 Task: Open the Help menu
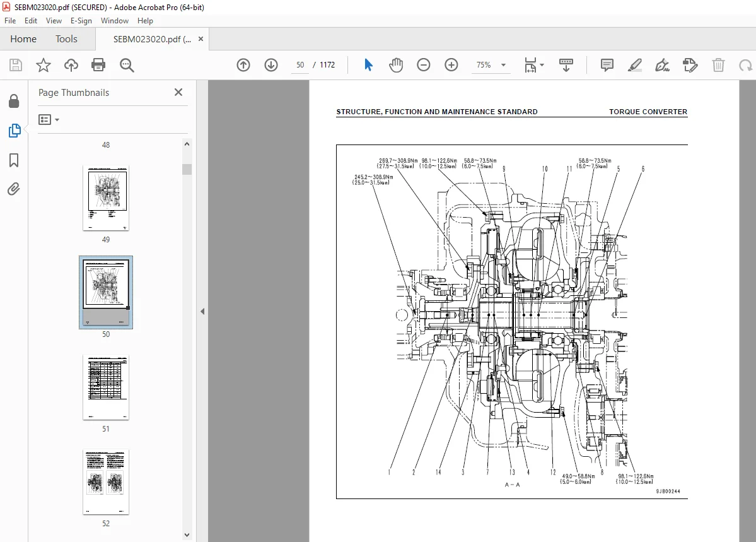[x=145, y=21]
